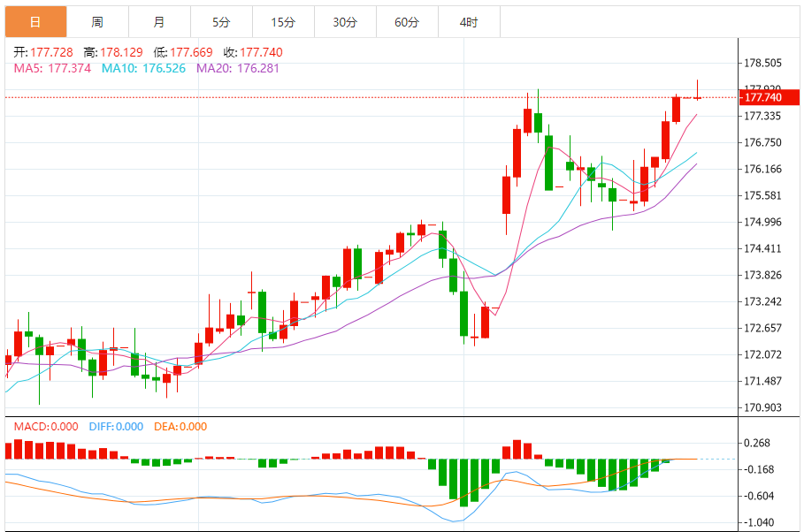Select the MA10 indicator label
Image resolution: width=804 pixels, height=532 pixels.
143,67
